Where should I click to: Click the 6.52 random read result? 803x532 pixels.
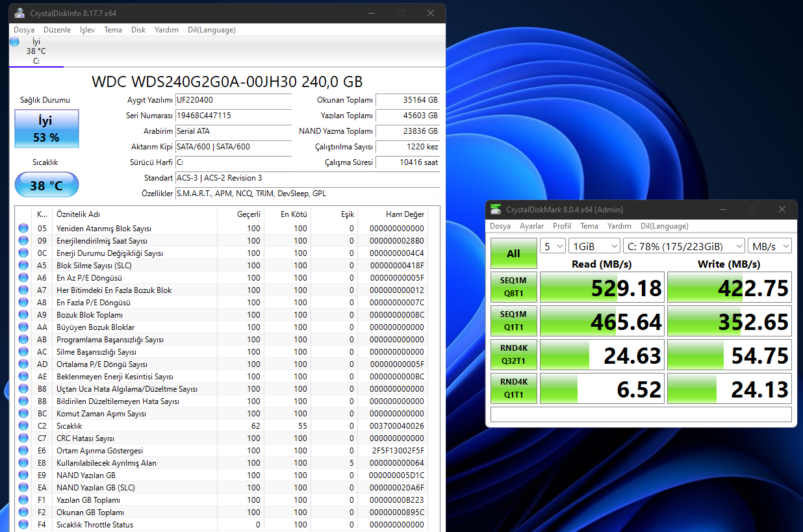pyautogui.click(x=602, y=388)
